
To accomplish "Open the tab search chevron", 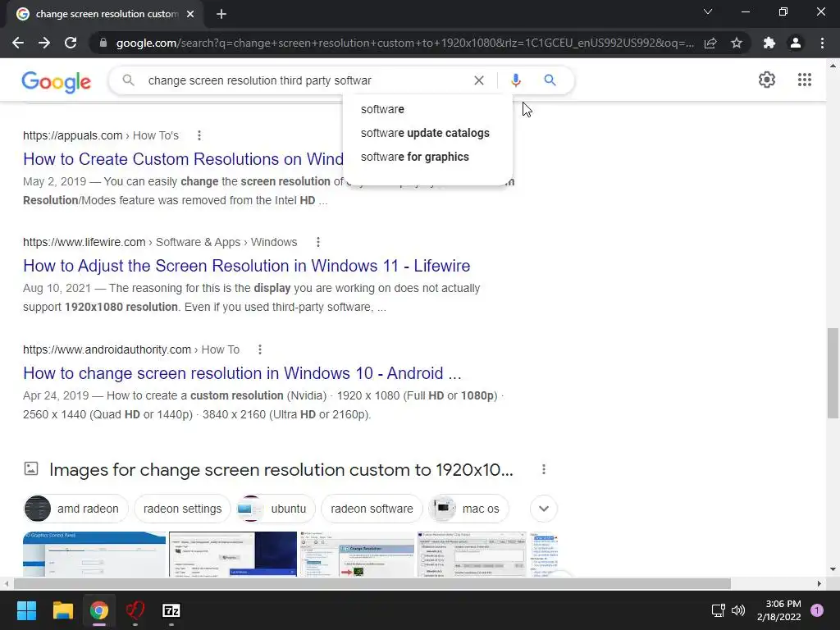I will [708, 11].
